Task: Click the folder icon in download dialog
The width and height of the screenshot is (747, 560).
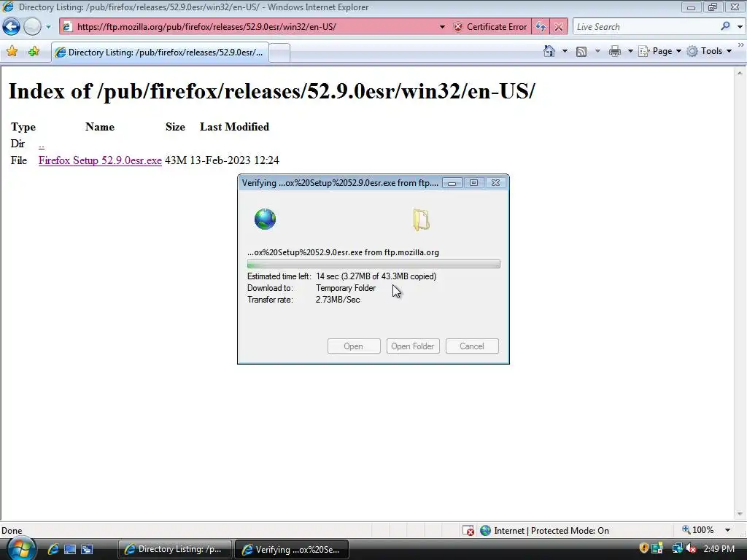Action: pos(421,219)
